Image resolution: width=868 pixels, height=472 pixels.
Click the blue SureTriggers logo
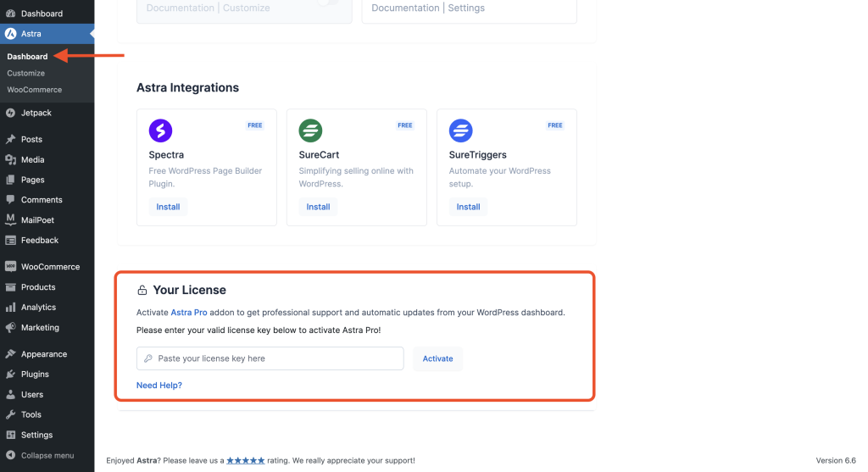tap(460, 130)
